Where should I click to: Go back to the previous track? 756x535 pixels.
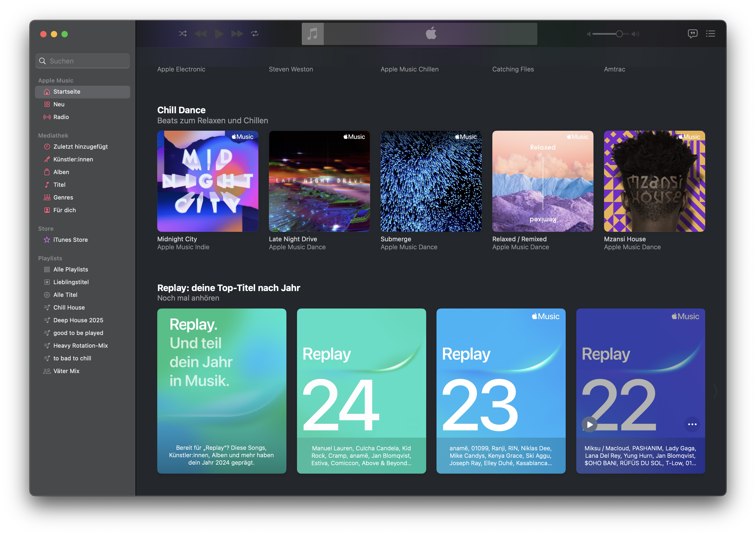(200, 34)
